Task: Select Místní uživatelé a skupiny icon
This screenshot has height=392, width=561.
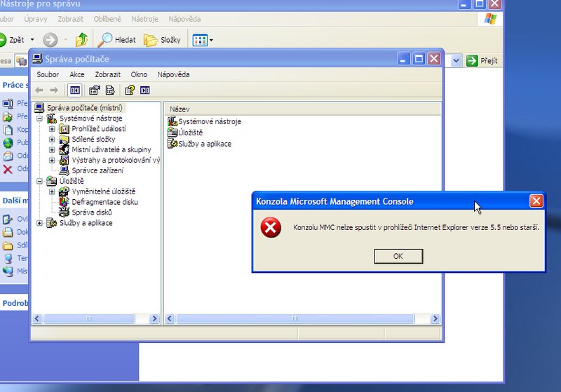Action: pos(64,149)
